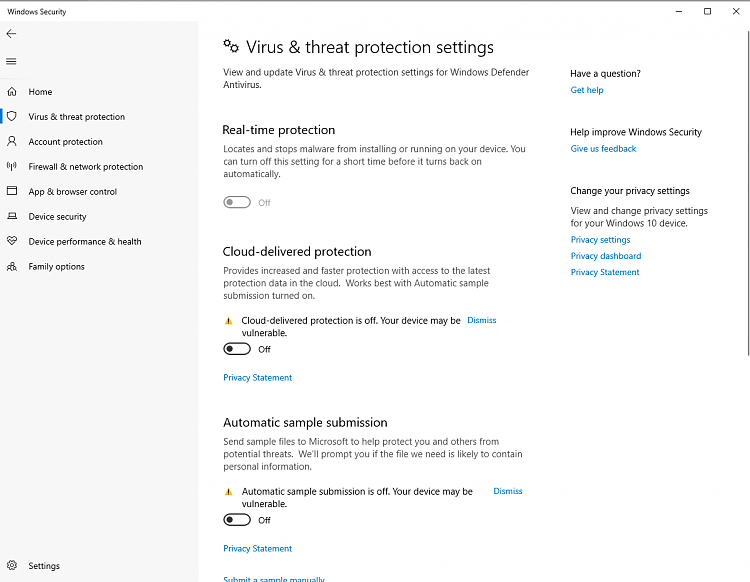This screenshot has height=582, width=750.
Task: Click 'Change your privacy settings' heading
Action: 629,191
